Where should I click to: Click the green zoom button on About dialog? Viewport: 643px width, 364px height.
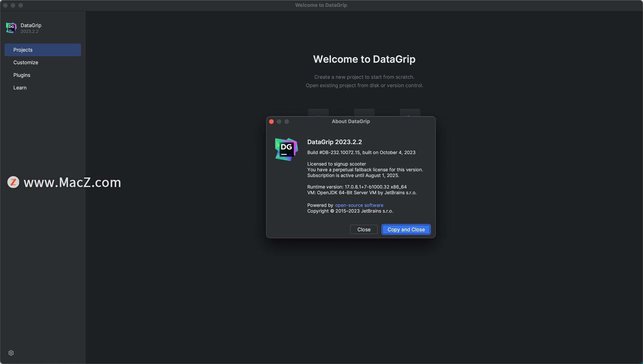287,121
